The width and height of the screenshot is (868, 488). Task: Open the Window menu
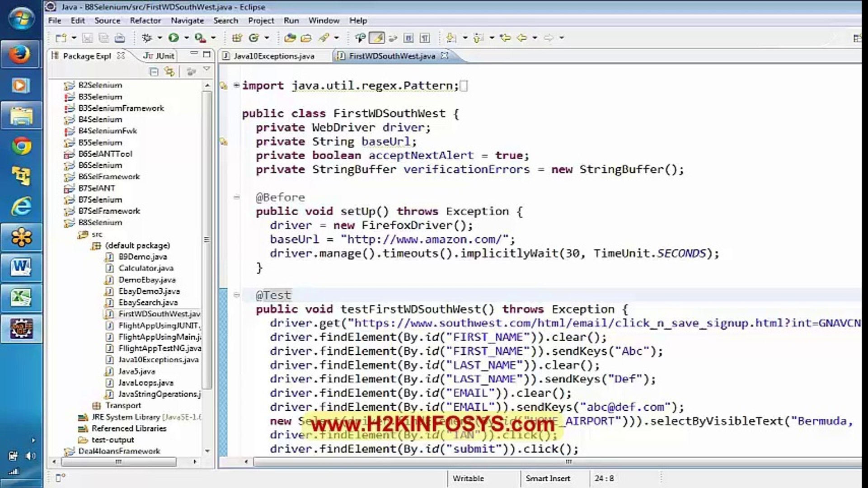point(324,21)
